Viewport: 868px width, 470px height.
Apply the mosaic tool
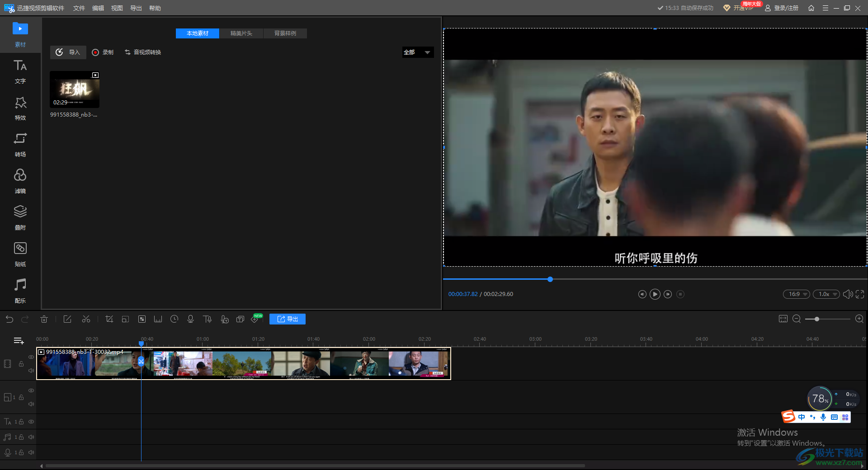142,319
